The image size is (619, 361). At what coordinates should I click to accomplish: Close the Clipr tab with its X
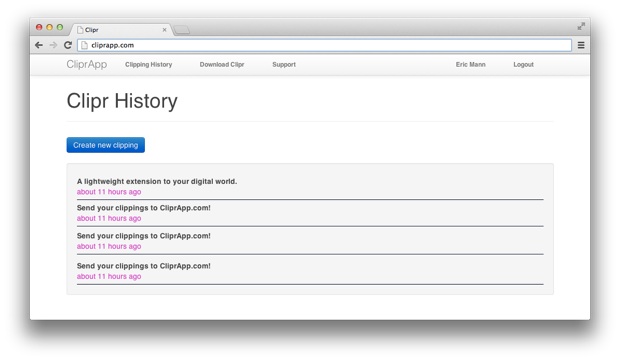point(165,30)
